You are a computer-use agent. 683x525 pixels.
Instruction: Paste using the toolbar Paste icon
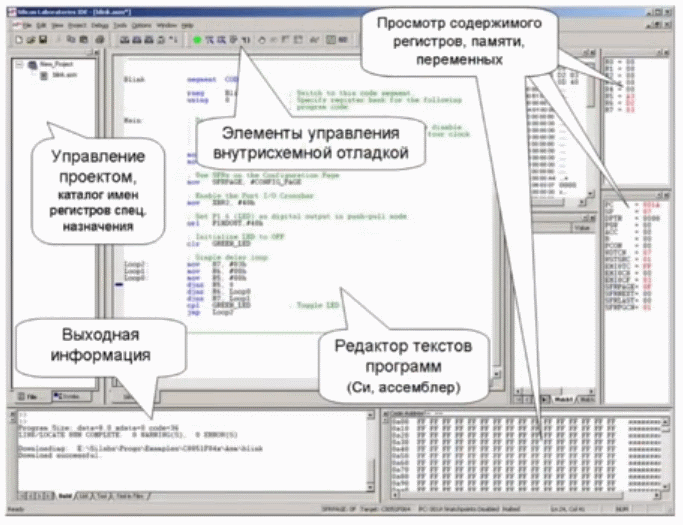[x=83, y=40]
